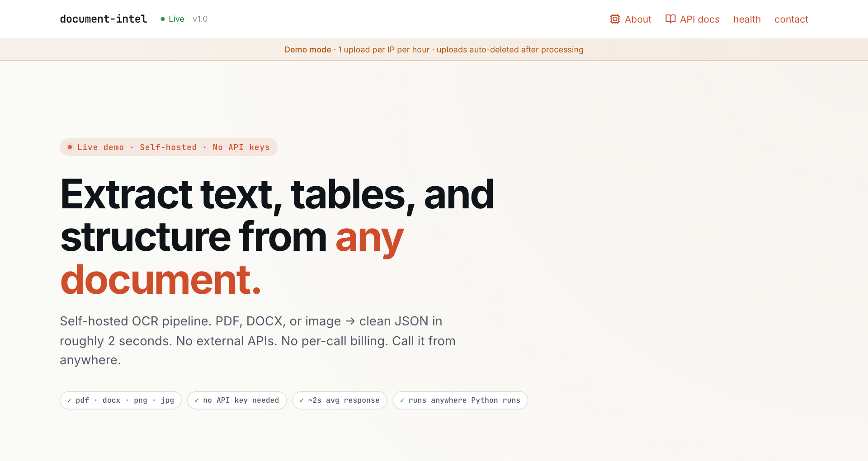
Task: Click the 'Live demo · Self-hosted' badge
Action: [169, 147]
